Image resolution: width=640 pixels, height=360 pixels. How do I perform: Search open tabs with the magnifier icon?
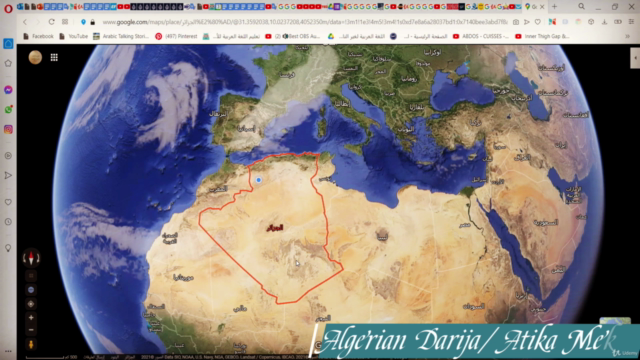tap(581, 7)
